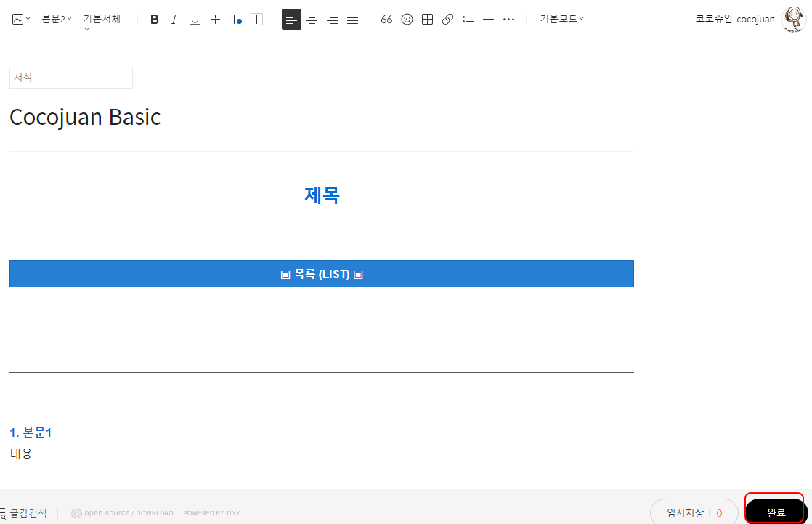The height and width of the screenshot is (524, 812).
Task: Click the 1. 본문1 heading
Action: (x=31, y=433)
